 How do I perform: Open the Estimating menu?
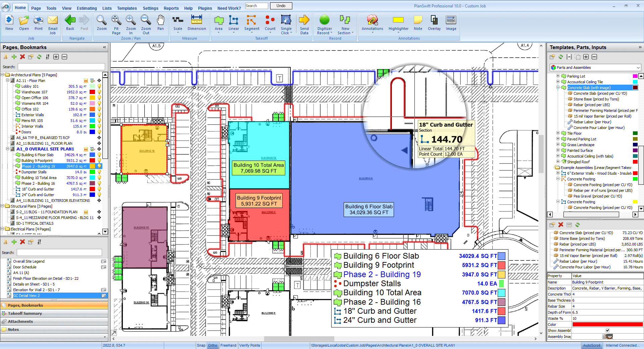pyautogui.click(x=87, y=8)
